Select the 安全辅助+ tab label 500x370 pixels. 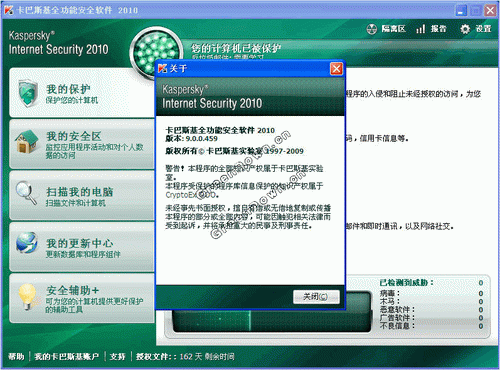point(72,290)
